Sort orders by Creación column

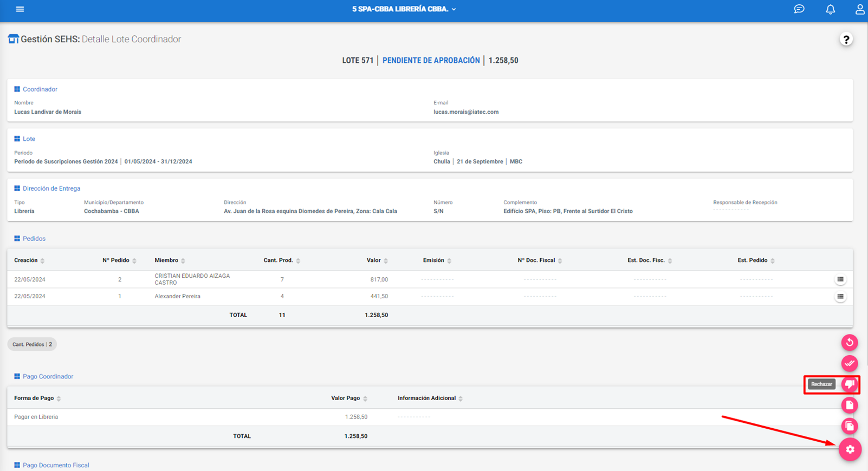click(29, 260)
